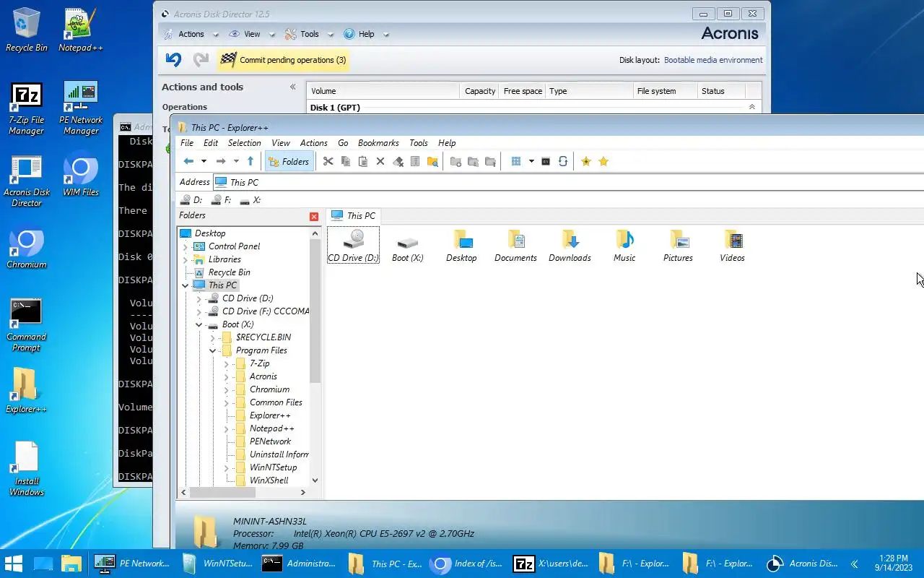This screenshot has height=578, width=924.
Task: Collapse This PC node in folder tree
Action: click(186, 285)
